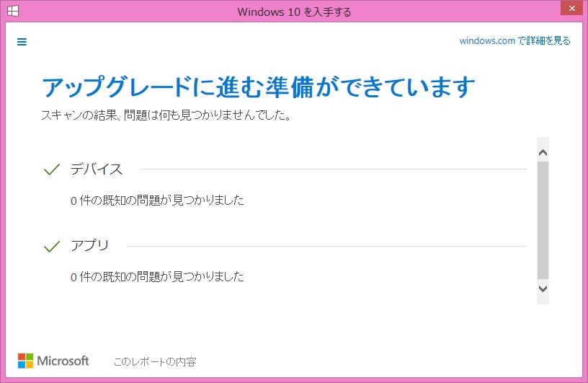Close the Windows 10 を入手する window
Image resolution: width=588 pixels, height=383 pixels.
571,8
